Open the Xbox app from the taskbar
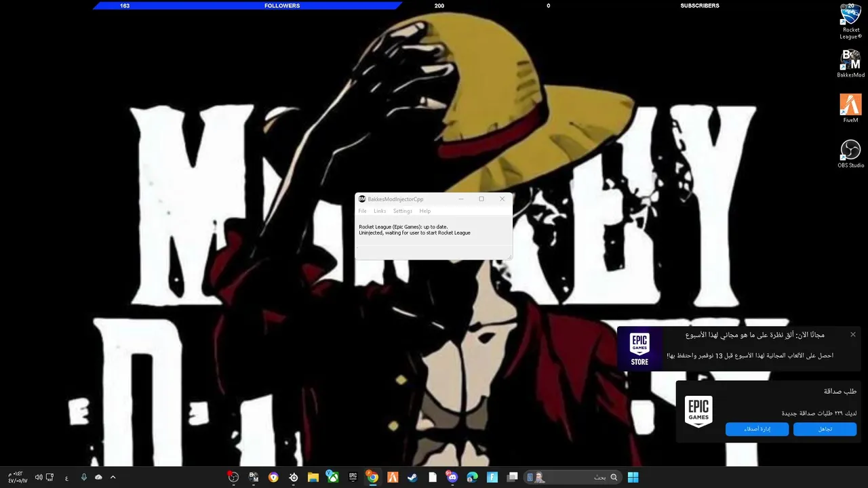 [x=332, y=477]
